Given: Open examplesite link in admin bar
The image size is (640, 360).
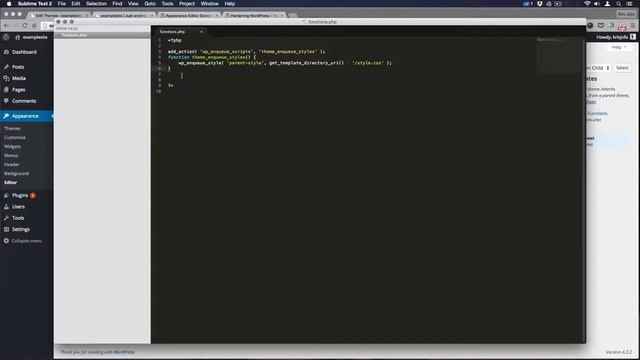Looking at the screenshot, I should pos(31,37).
